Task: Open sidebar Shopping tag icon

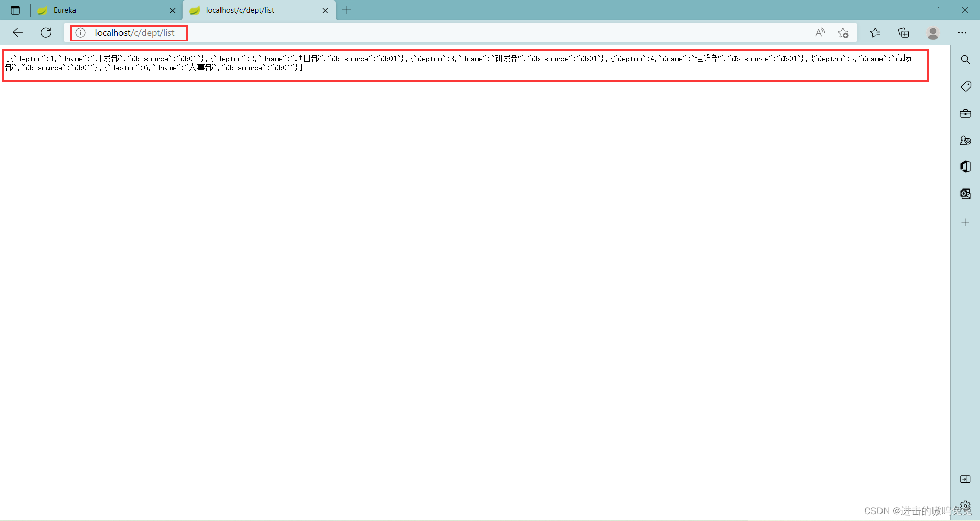Action: (965, 87)
